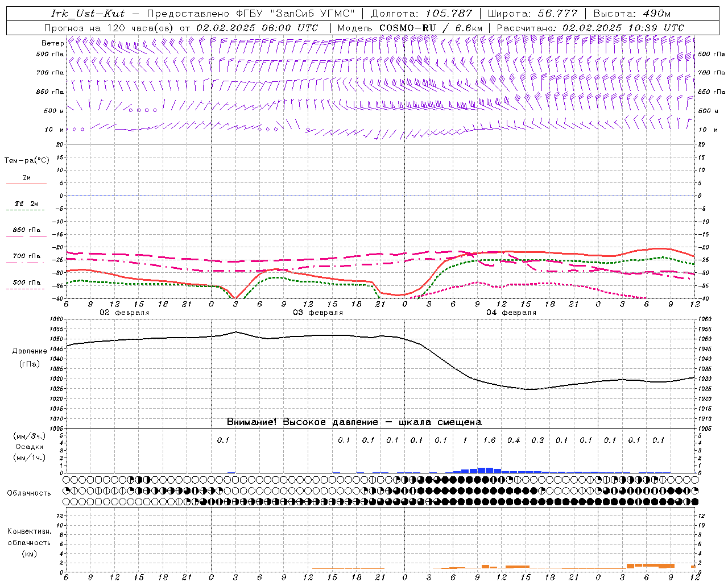Select the 03 февраля date label
The width and height of the screenshot is (728, 582).
click(x=317, y=313)
